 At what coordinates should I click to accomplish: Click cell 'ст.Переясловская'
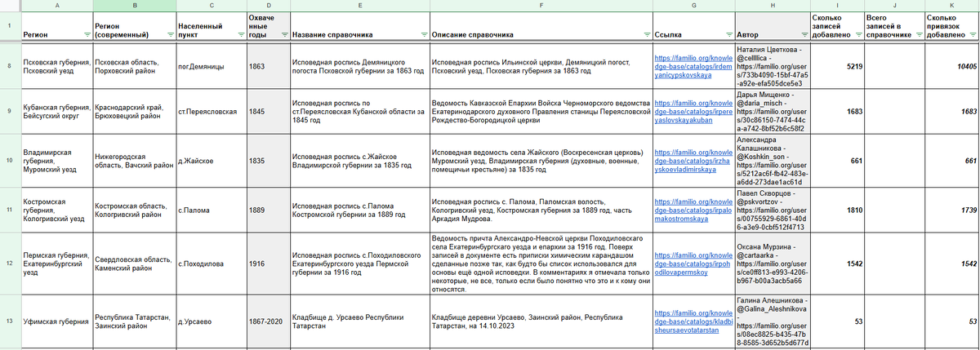coord(211,111)
